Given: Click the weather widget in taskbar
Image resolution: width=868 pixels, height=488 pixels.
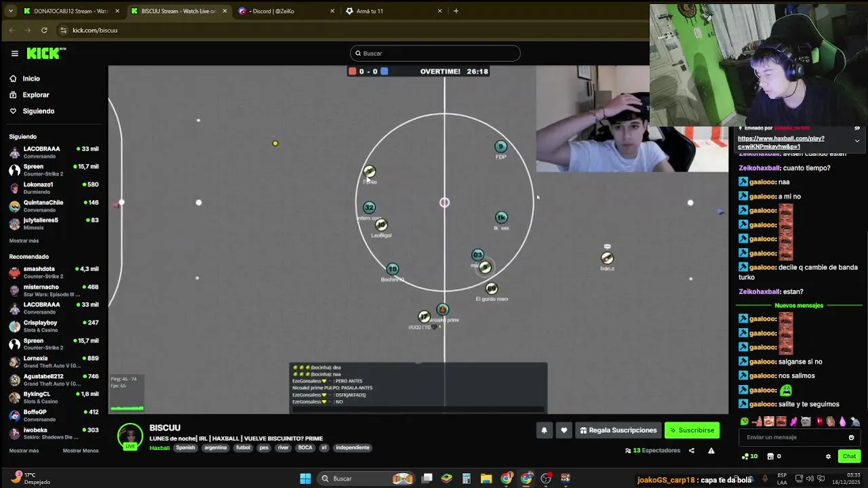Looking at the screenshot, I should (31, 478).
